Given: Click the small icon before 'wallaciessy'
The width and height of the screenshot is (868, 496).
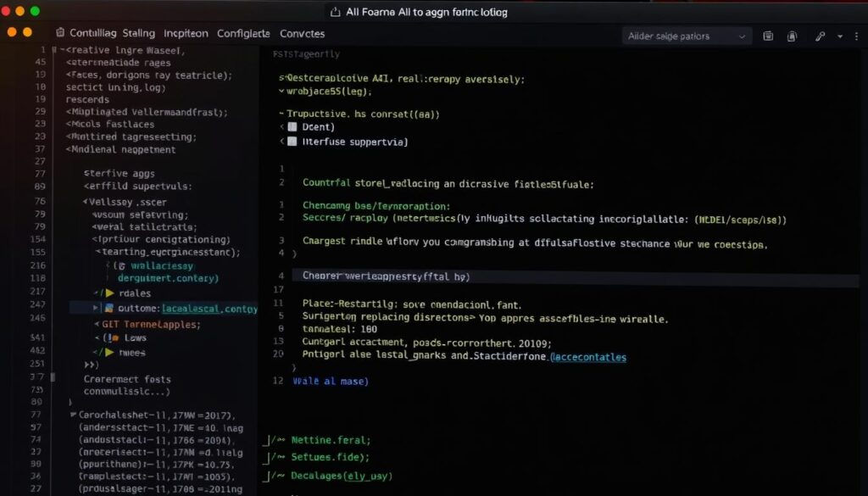Looking at the screenshot, I should tap(122, 266).
